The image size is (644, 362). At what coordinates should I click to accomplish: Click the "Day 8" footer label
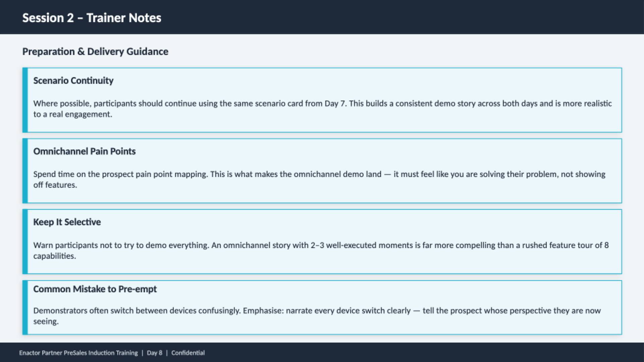coord(154,353)
